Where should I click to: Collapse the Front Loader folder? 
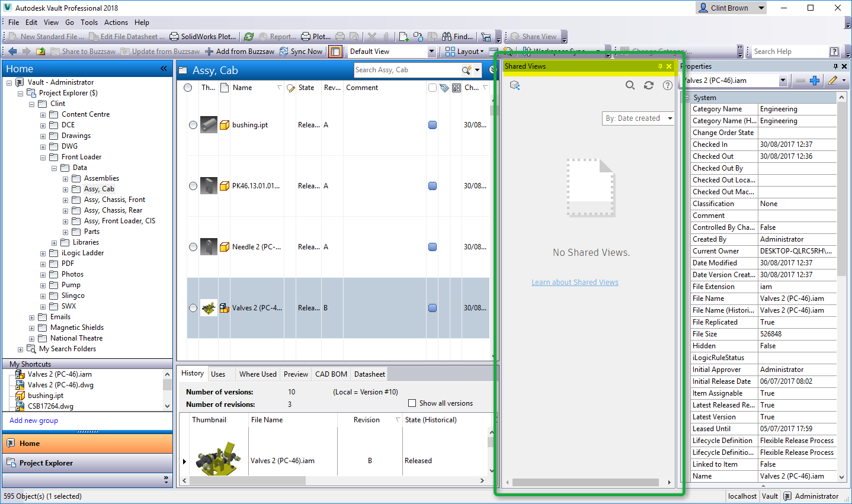point(43,158)
